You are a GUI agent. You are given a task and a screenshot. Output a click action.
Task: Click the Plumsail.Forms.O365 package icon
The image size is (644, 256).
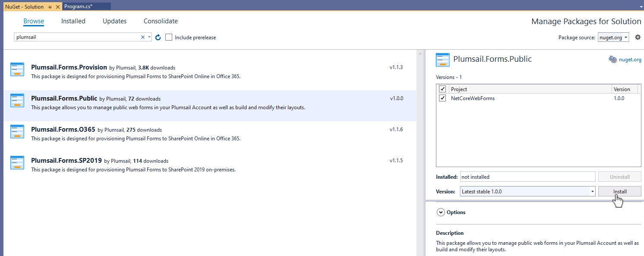click(17, 132)
